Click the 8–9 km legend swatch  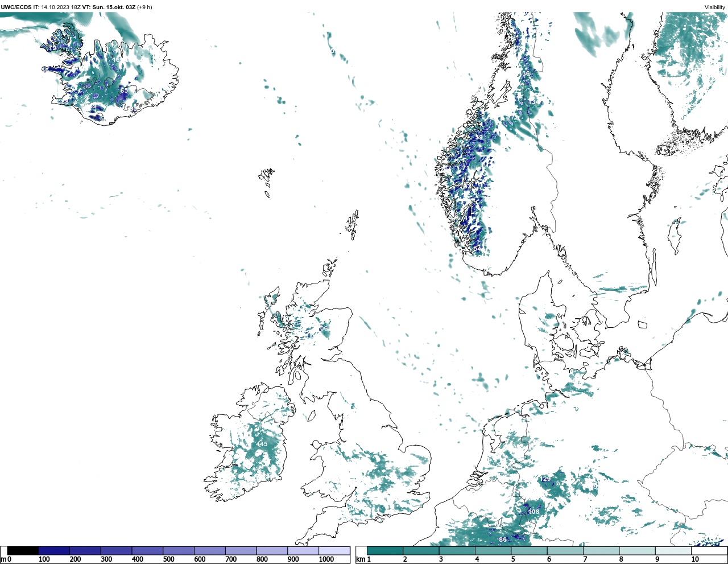pyautogui.click(x=637, y=550)
